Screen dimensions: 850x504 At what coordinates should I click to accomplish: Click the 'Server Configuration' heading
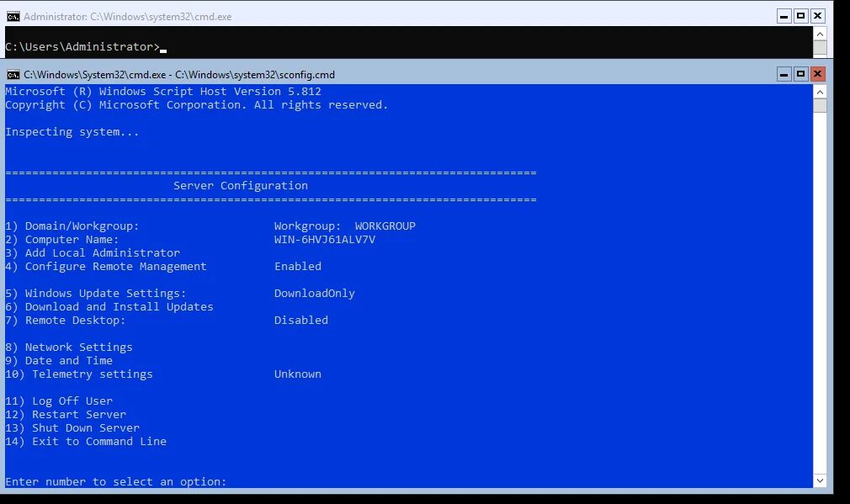click(x=241, y=186)
